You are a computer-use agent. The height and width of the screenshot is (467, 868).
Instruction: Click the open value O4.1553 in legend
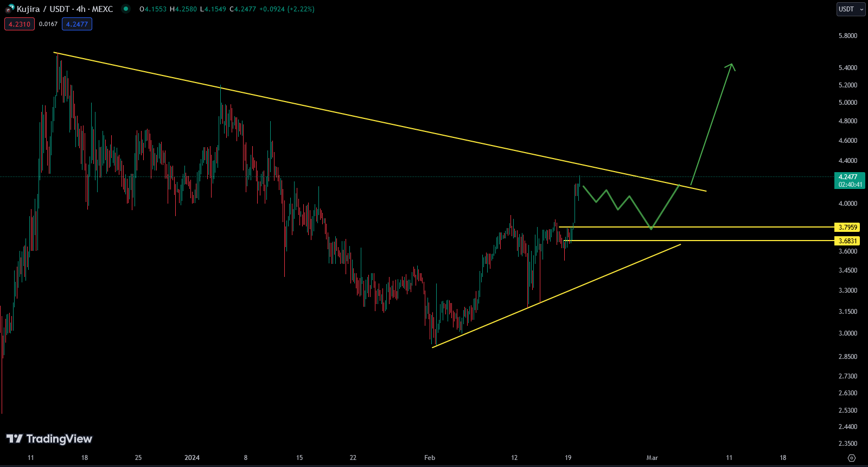(153, 9)
